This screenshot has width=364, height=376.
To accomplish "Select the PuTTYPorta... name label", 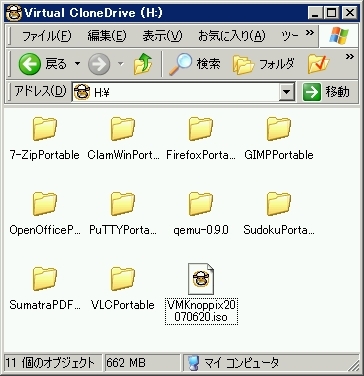I will [123, 230].
